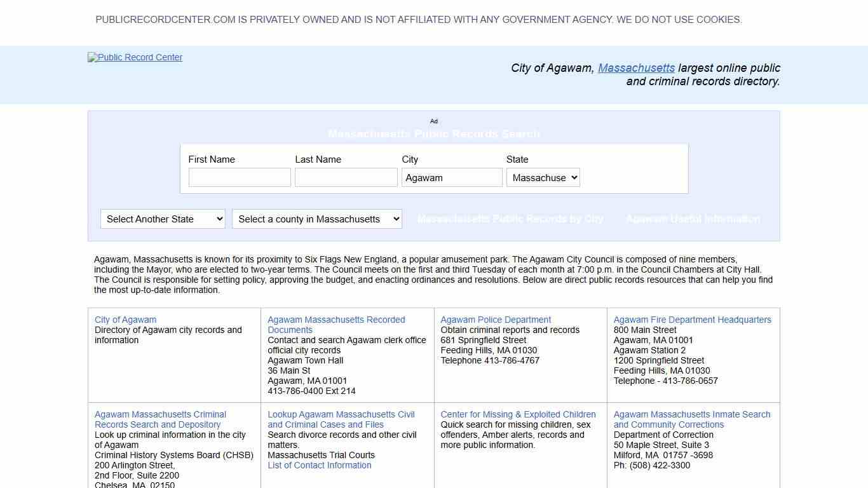The width and height of the screenshot is (868, 488).
Task: Open the Agawam Police Department link
Action: tap(495, 320)
